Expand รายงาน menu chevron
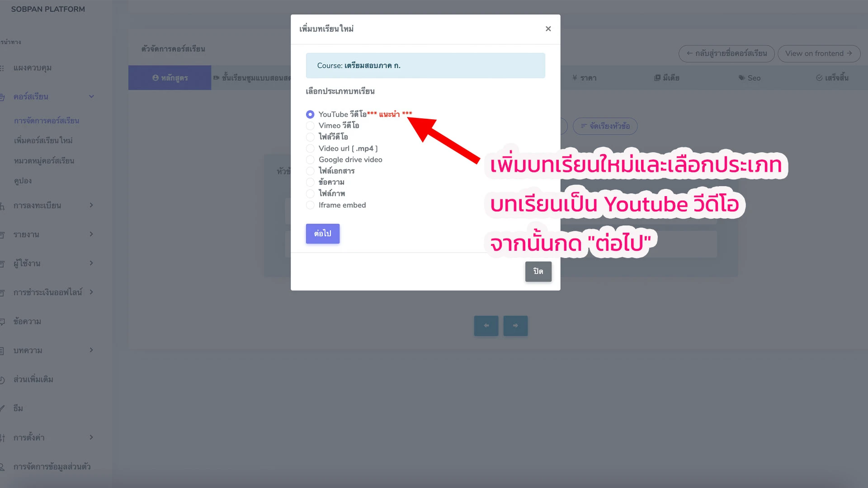The width and height of the screenshot is (868, 488). pos(91,234)
